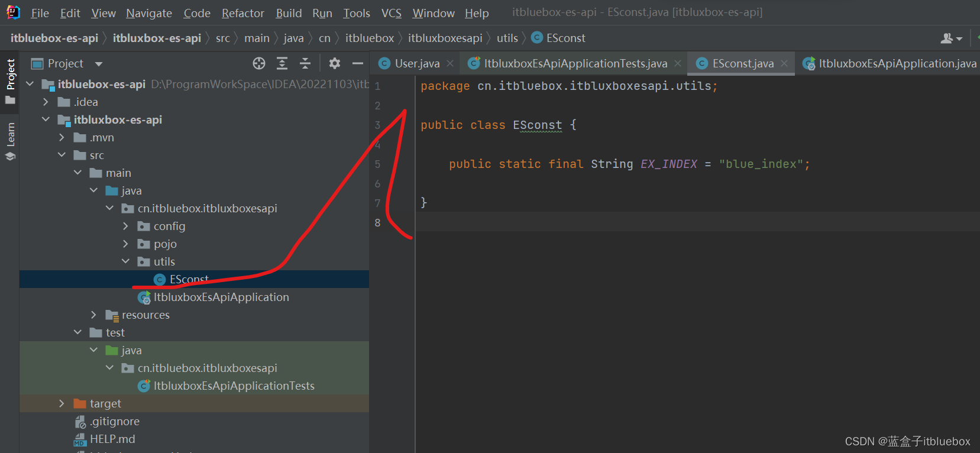The height and width of the screenshot is (453, 980).
Task: Select the HELP.md file
Action: 194,439
